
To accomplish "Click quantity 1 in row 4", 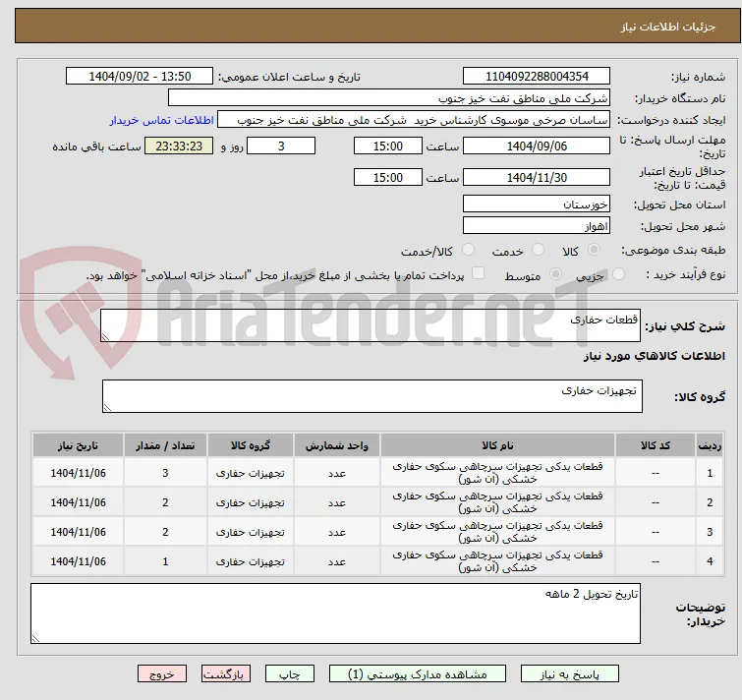I will coord(165,560).
